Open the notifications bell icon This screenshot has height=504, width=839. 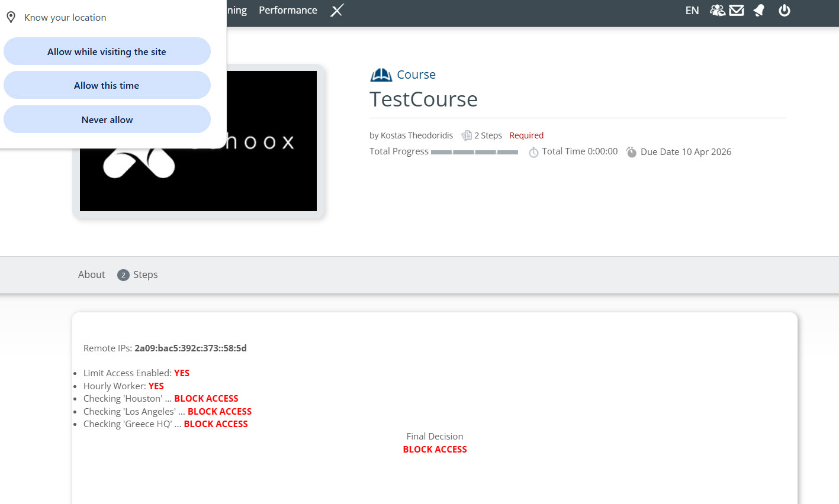759,10
